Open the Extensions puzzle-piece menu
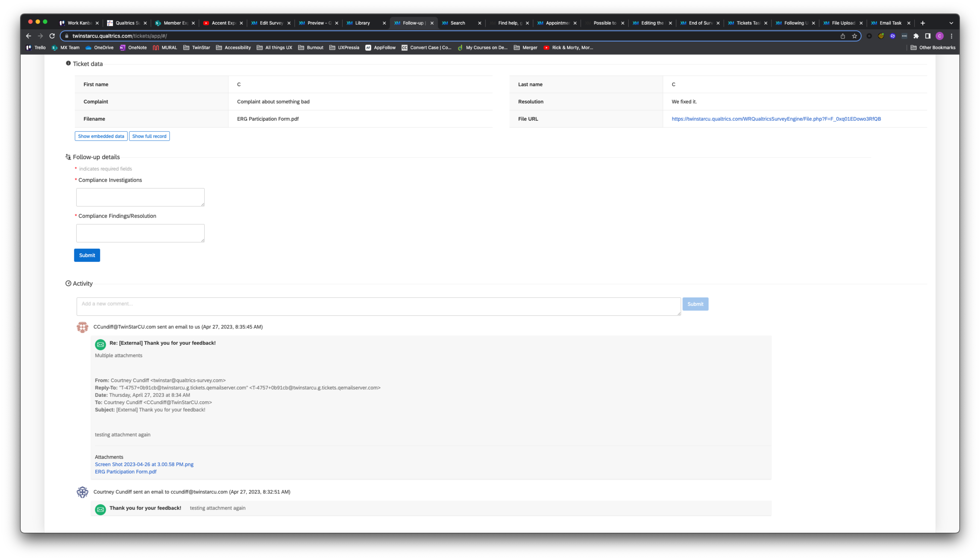Viewport: 980px width, 560px height. [x=916, y=36]
